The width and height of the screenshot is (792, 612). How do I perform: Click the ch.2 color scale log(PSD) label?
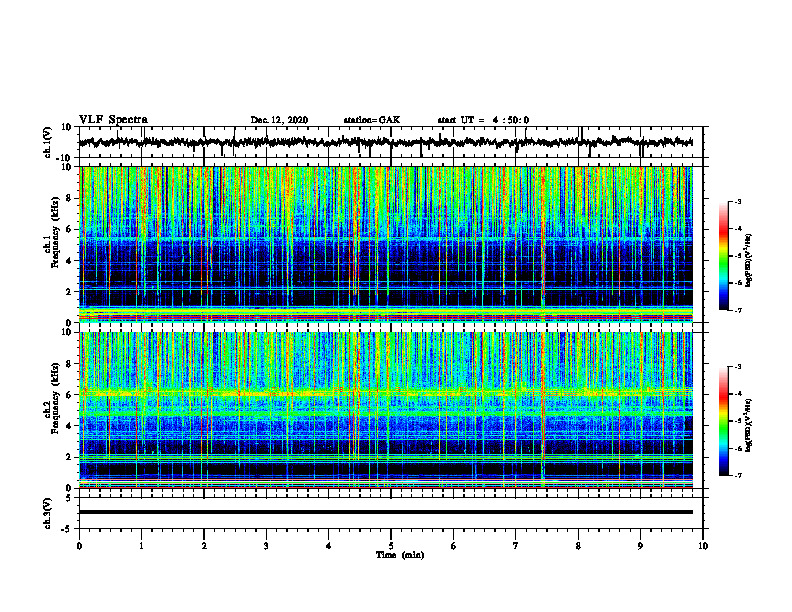[749, 425]
